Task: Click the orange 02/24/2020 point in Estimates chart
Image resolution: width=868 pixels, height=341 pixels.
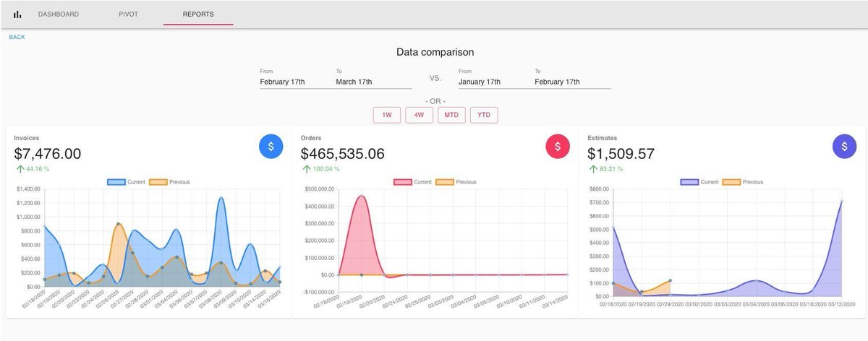Action: [x=671, y=280]
